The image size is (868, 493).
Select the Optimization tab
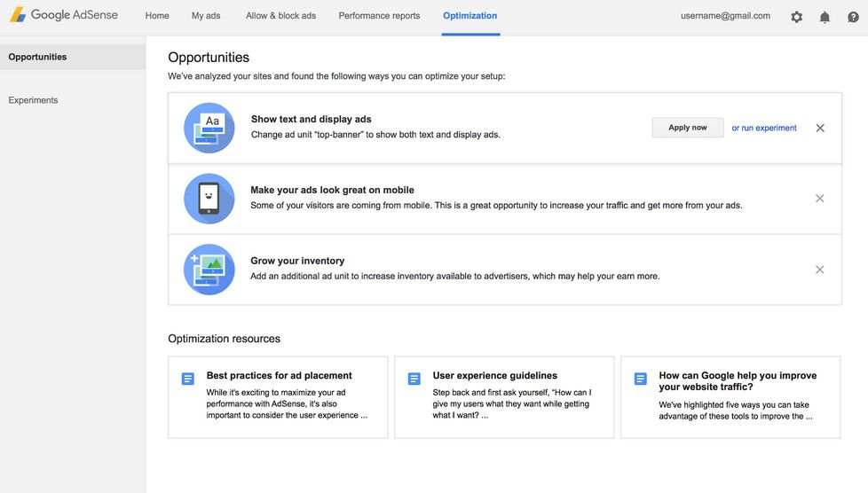click(x=470, y=16)
